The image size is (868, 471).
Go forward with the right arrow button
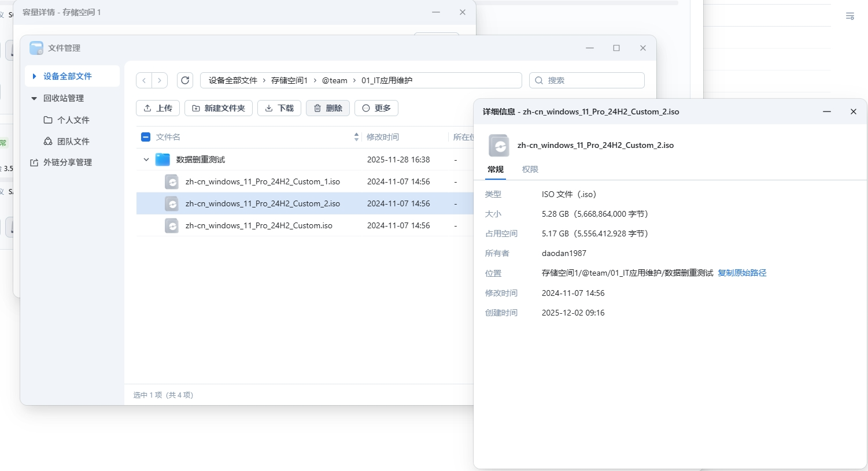coord(160,80)
